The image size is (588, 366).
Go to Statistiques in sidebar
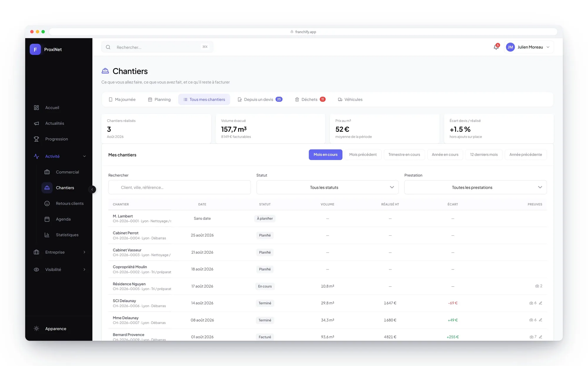click(67, 235)
